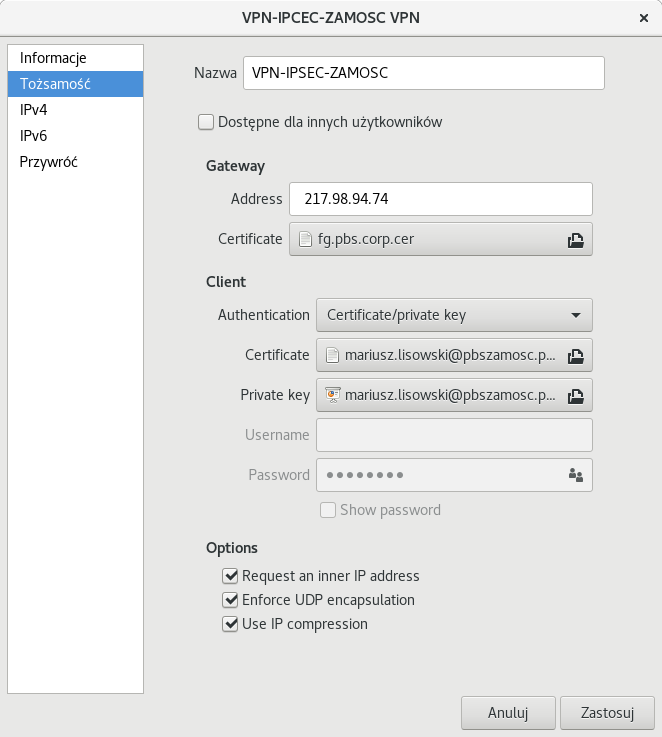Image resolution: width=662 pixels, height=737 pixels.
Task: Click the password storage options icon
Action: 575,475
